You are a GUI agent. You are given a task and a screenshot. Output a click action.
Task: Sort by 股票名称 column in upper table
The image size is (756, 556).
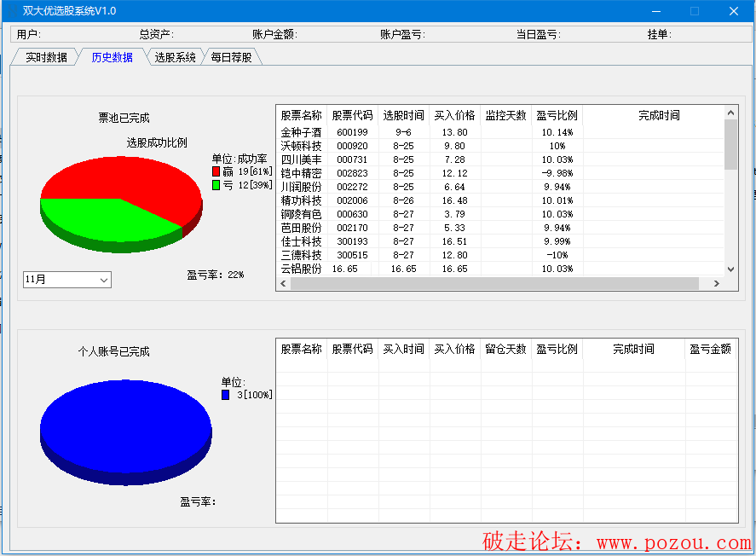302,115
